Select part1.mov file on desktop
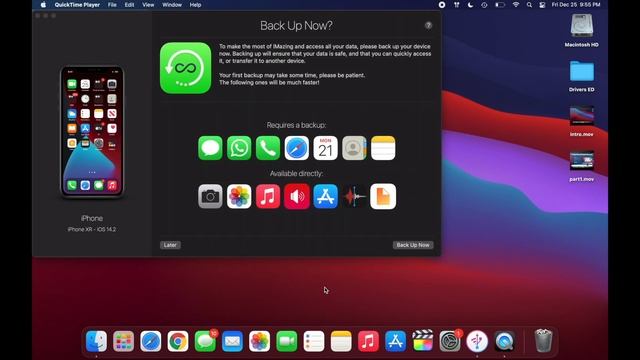This screenshot has height=360, width=640. [x=582, y=161]
